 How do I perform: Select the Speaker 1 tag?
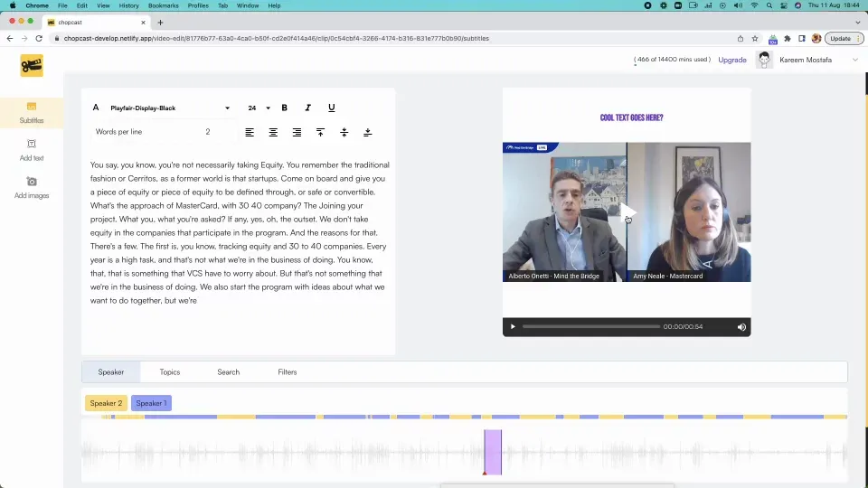click(151, 403)
